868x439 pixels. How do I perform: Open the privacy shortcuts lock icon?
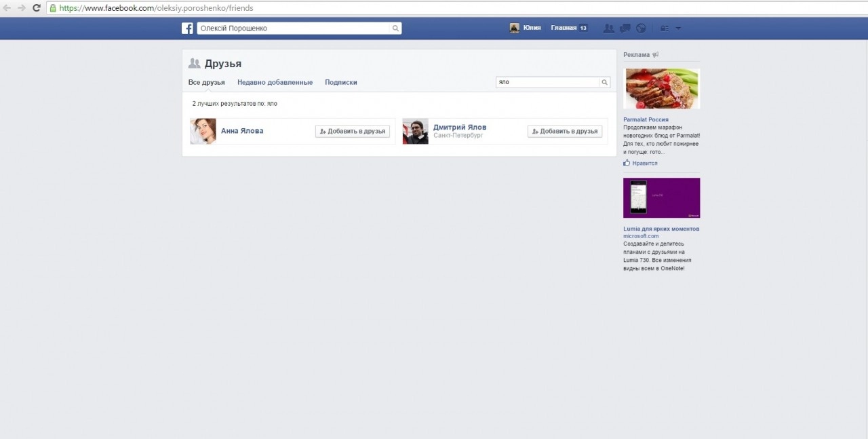[664, 28]
